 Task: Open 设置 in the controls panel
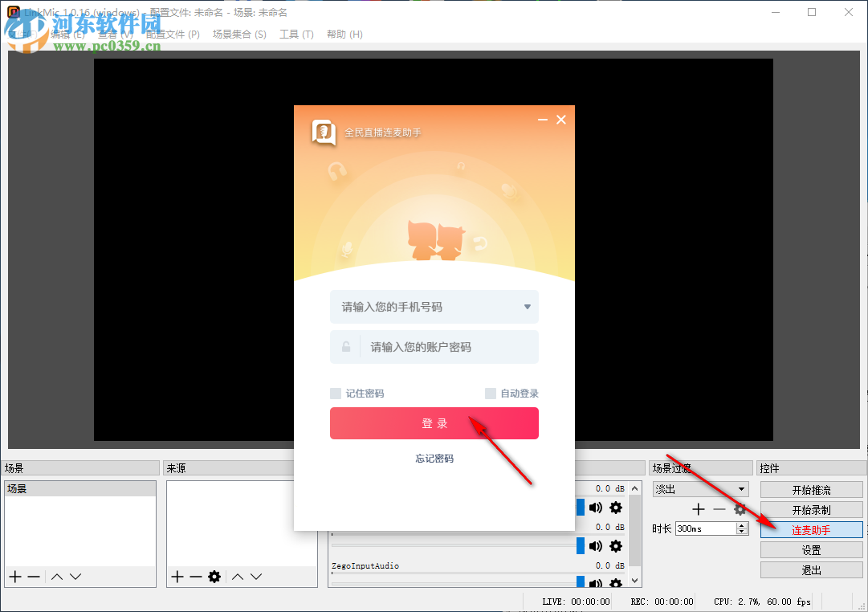tap(812, 550)
